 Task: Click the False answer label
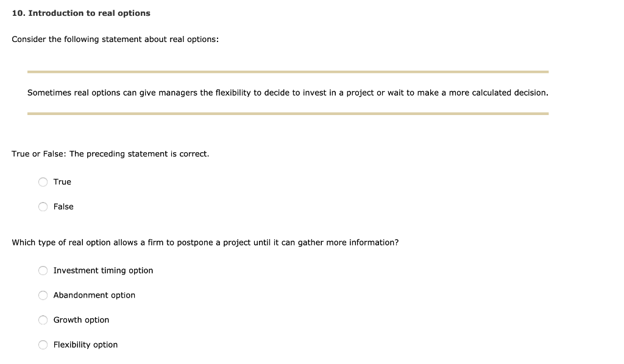click(x=63, y=206)
